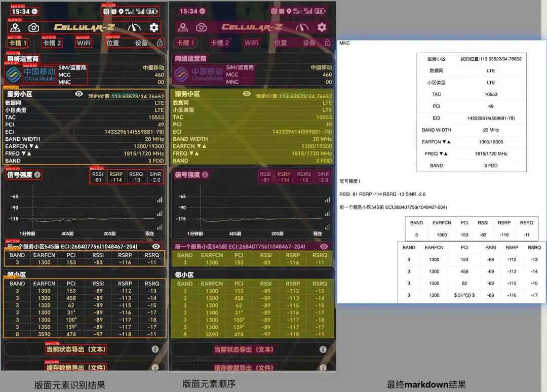The height and width of the screenshot is (392, 547).
Task: Click EARFCN ▼▲ arrows in element-order screenshot
Action: (202, 146)
